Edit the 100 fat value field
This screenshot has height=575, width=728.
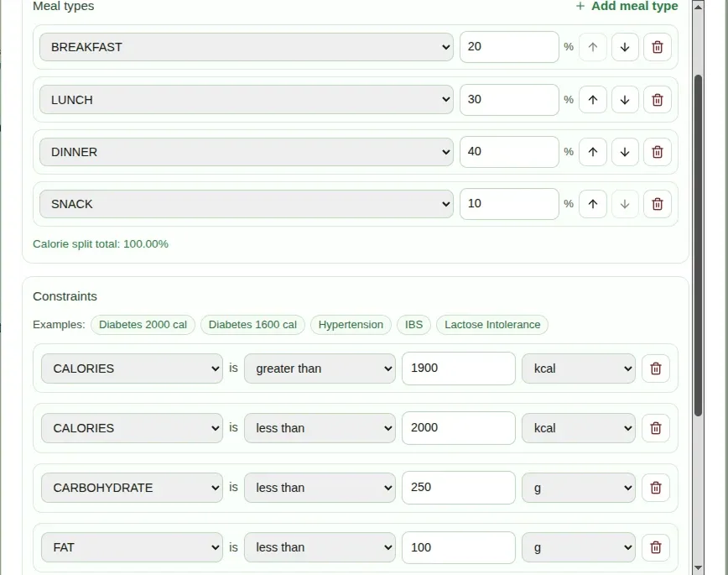click(x=459, y=547)
